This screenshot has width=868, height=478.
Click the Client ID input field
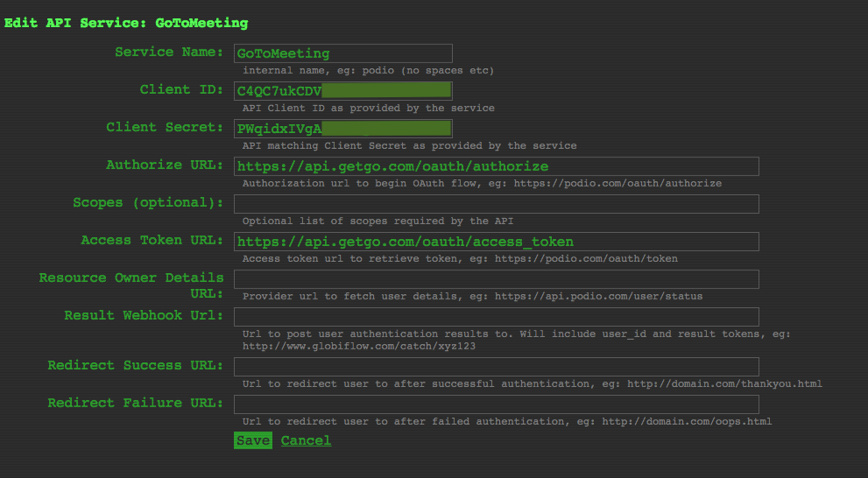pyautogui.click(x=343, y=91)
